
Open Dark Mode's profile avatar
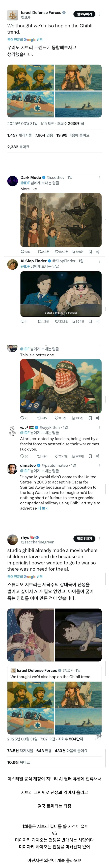click(x=12, y=181)
